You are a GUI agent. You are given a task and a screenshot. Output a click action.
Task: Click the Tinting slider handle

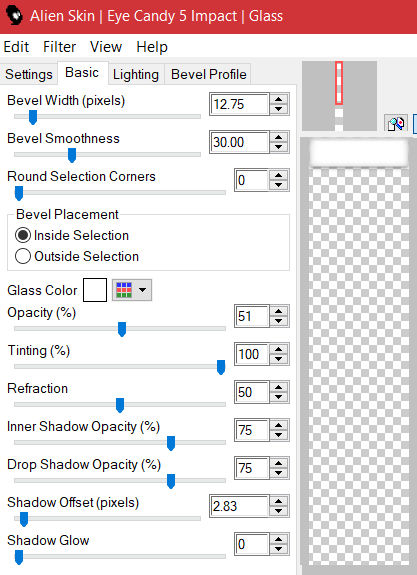tap(221, 367)
